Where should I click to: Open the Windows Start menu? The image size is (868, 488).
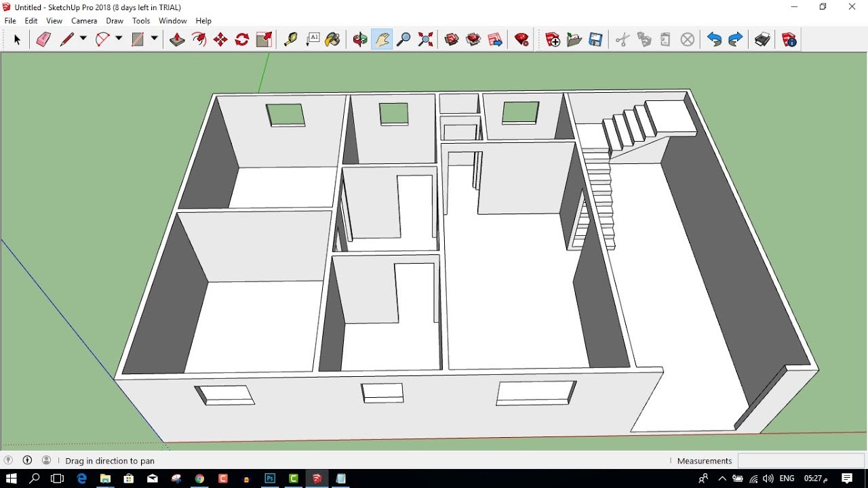tap(12, 479)
